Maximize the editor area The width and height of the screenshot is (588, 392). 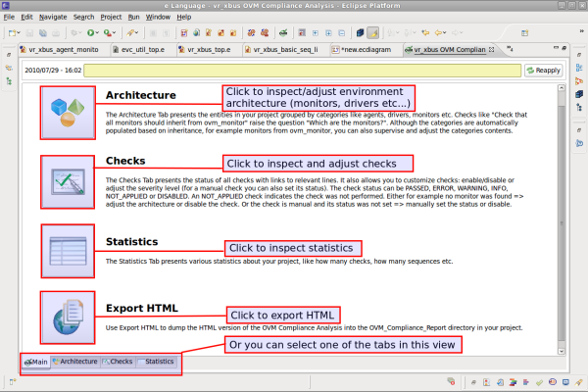564,48
